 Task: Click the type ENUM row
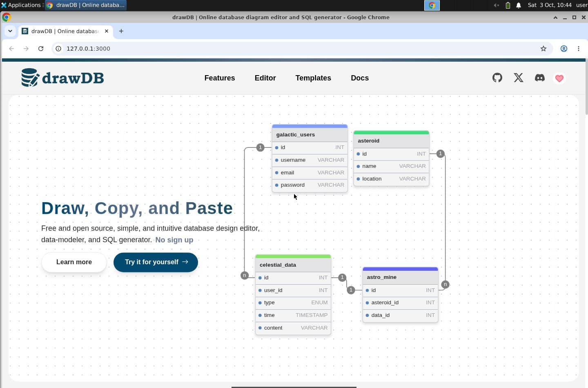click(x=293, y=303)
